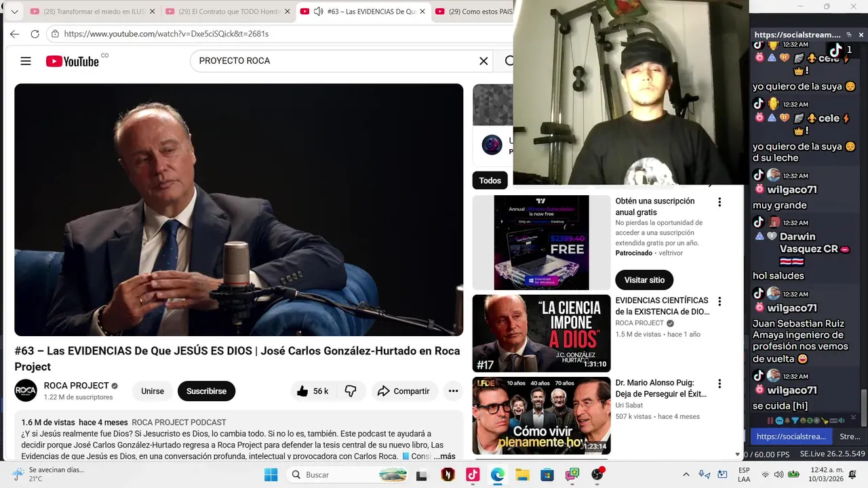
Task: Open the YouTube hamburger guide menu
Action: 26,61
